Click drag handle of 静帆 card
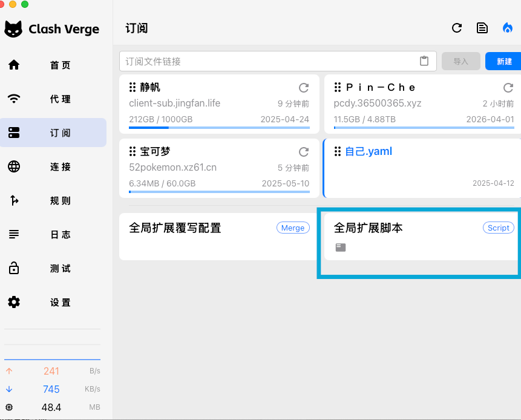 point(133,87)
